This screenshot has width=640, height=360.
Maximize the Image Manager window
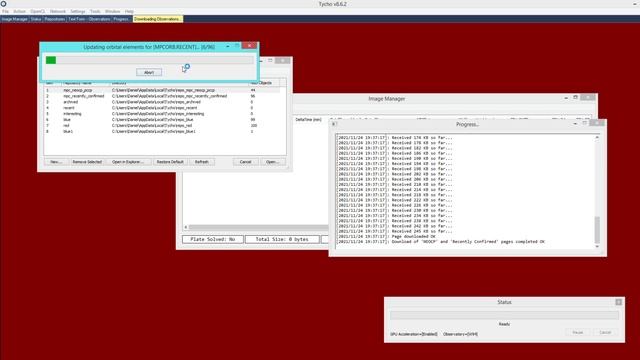(x=576, y=98)
